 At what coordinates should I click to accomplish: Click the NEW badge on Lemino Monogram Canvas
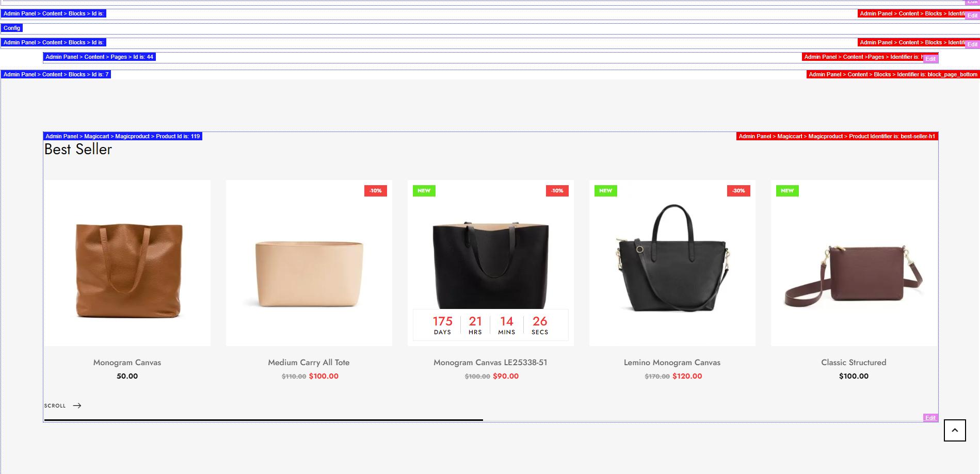606,191
